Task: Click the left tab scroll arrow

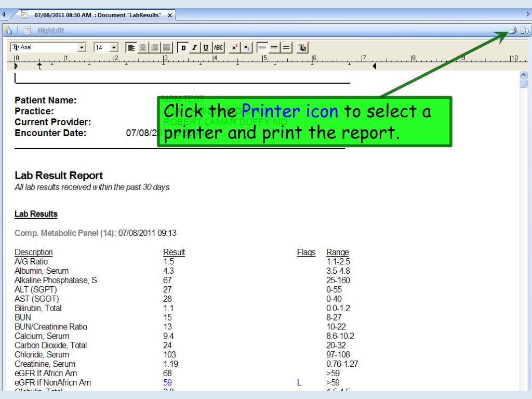Action: (x=3, y=15)
